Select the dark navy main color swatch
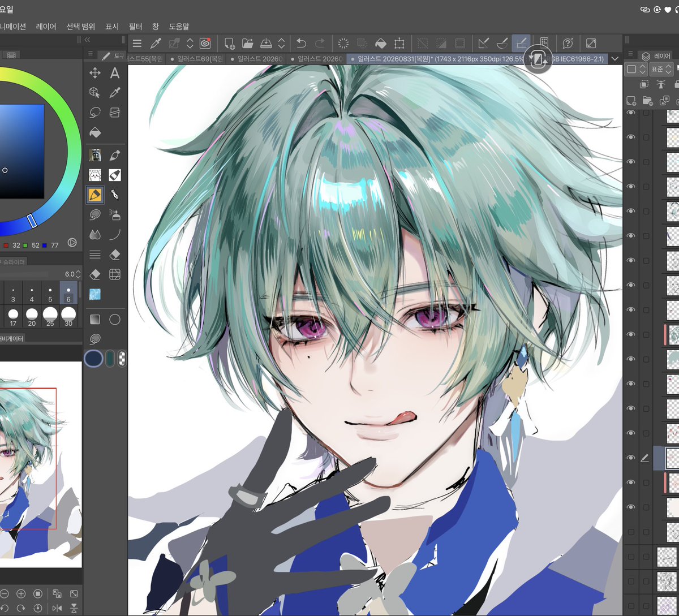679x616 pixels. pos(94,358)
